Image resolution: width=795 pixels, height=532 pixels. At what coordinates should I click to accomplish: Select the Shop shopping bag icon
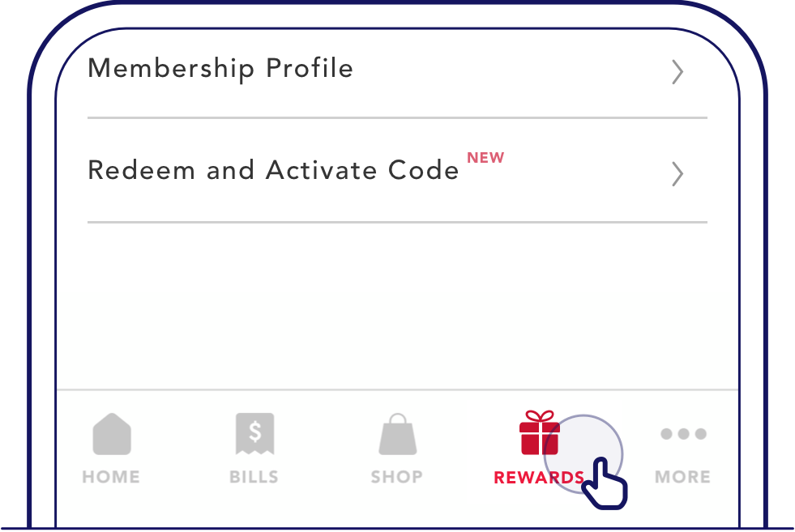[x=397, y=434]
